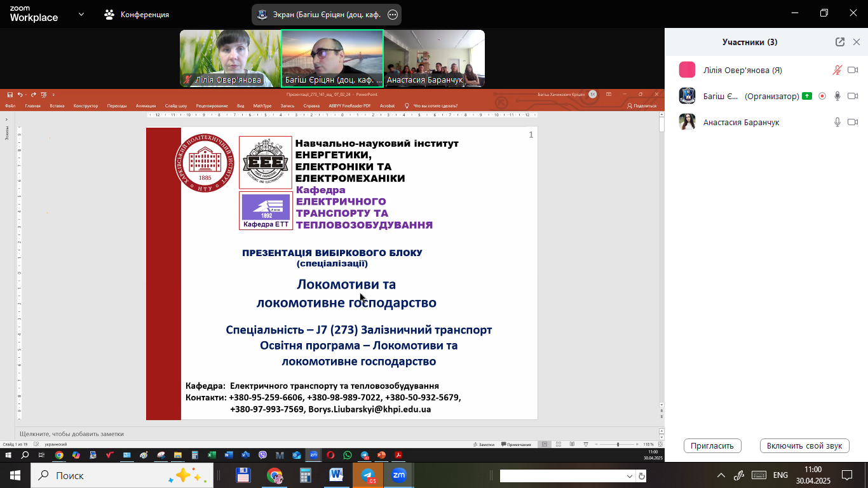
Task: Close the Участники participants panel
Action: point(857,42)
